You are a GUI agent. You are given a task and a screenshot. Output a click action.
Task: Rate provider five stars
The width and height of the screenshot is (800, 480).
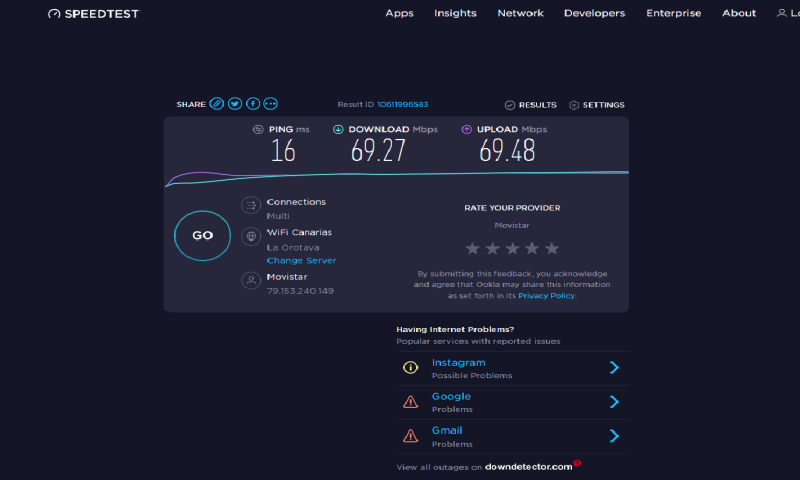pyautogui.click(x=552, y=248)
